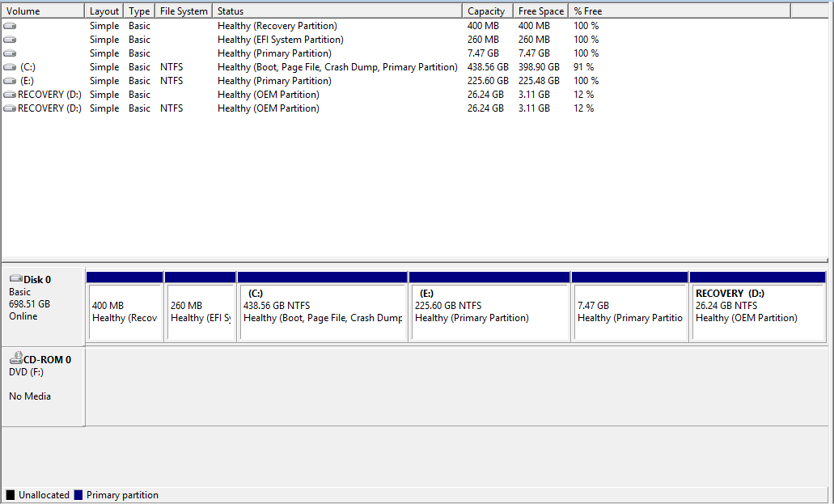Click the icon of the RECOVERY (D:) NTFS row
834x504 pixels.
point(10,108)
